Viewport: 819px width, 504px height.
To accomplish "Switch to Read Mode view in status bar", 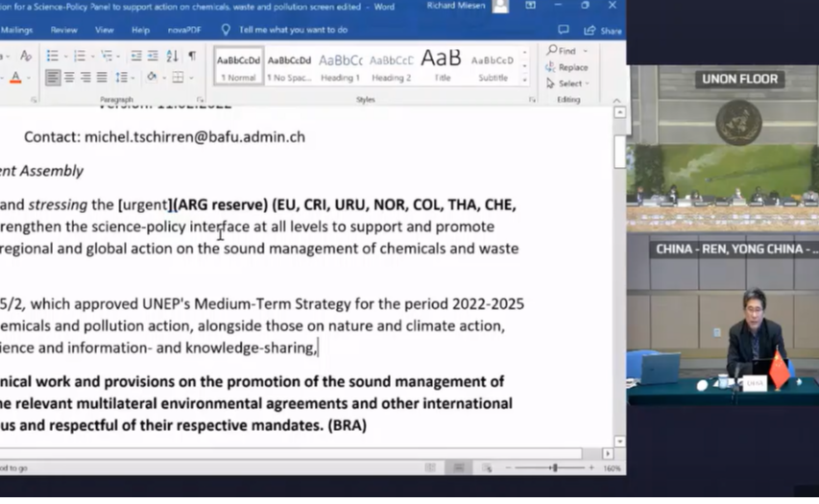I will [431, 468].
